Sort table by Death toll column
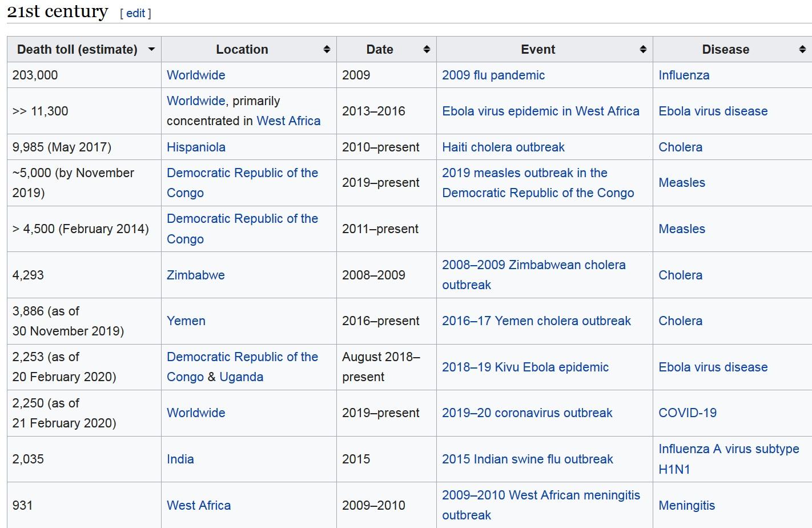Image resolution: width=812 pixels, height=528 pixels. (151, 50)
